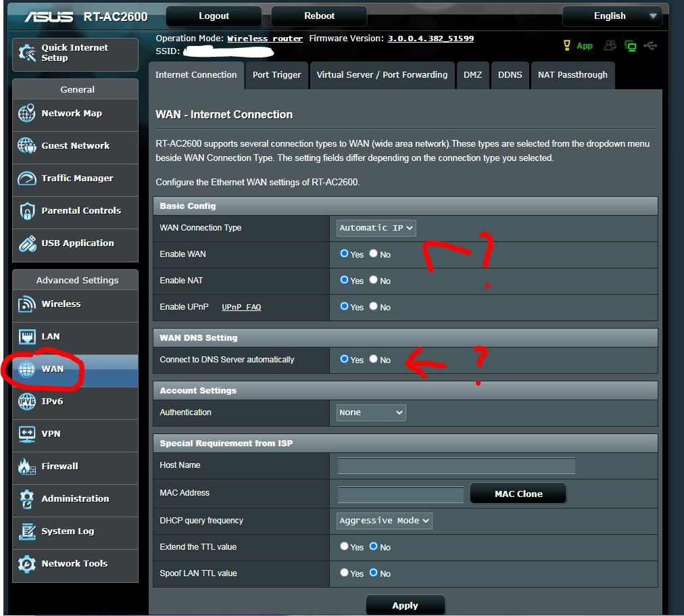Click the Apply button
Viewport: 684px width, 616px height.
tap(405, 605)
